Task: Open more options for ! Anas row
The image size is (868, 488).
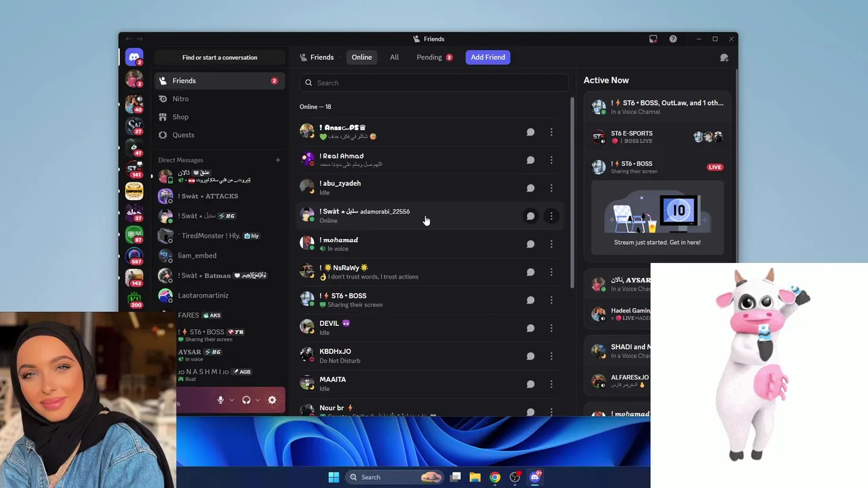Action: click(551, 132)
